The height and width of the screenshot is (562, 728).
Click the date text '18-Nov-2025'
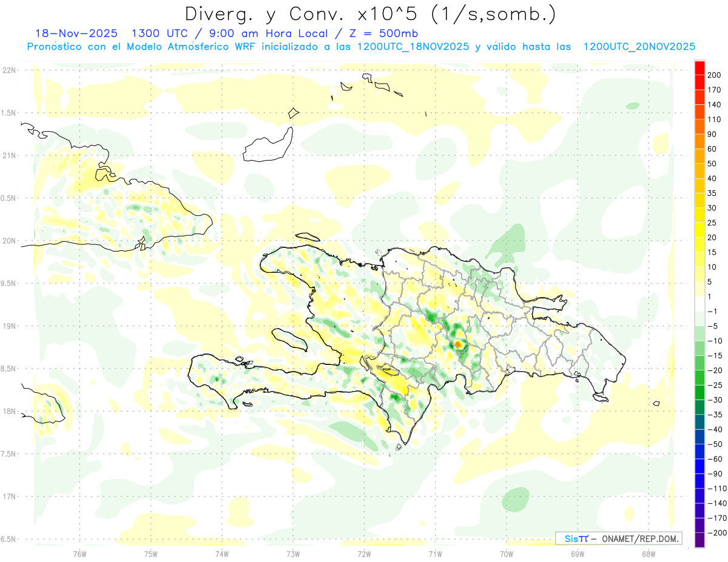(x=76, y=33)
